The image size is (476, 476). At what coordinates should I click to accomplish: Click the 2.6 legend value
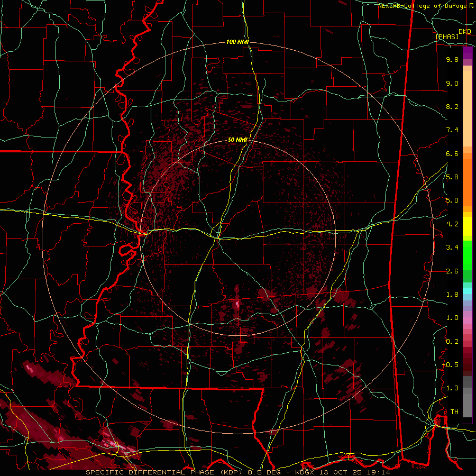point(452,271)
